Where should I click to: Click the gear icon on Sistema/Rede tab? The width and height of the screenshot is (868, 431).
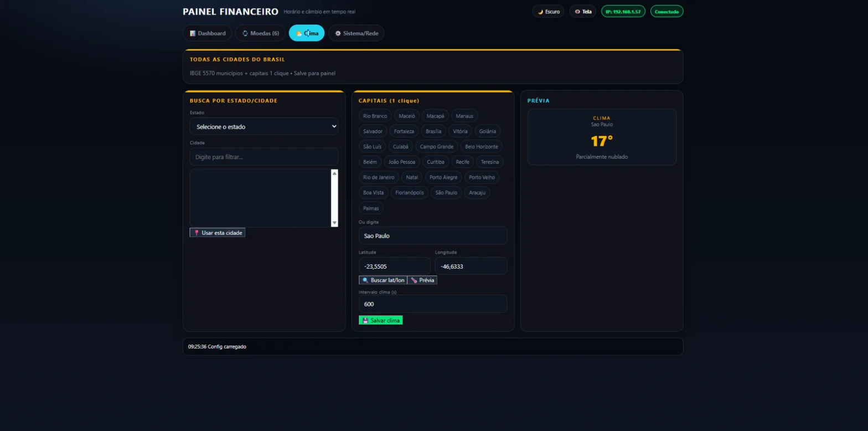coord(338,33)
